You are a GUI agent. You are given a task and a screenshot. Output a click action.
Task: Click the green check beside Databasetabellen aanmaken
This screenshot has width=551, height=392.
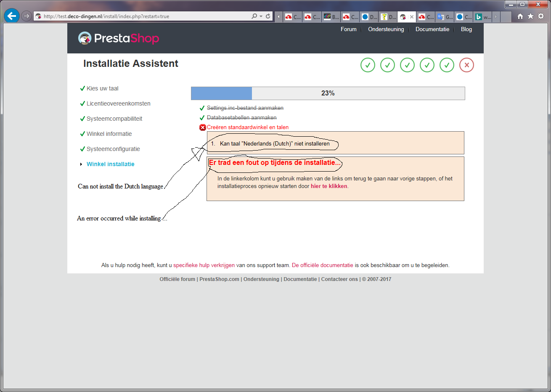coord(202,118)
